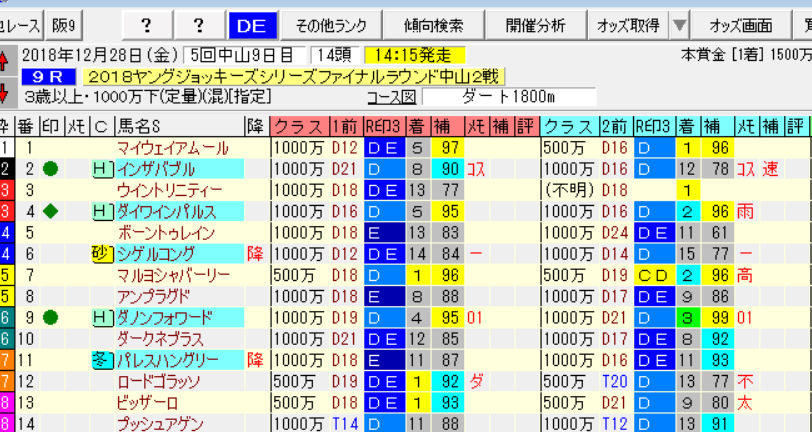Click the 阪9 button
This screenshot has height=432, width=812.
pos(64,25)
